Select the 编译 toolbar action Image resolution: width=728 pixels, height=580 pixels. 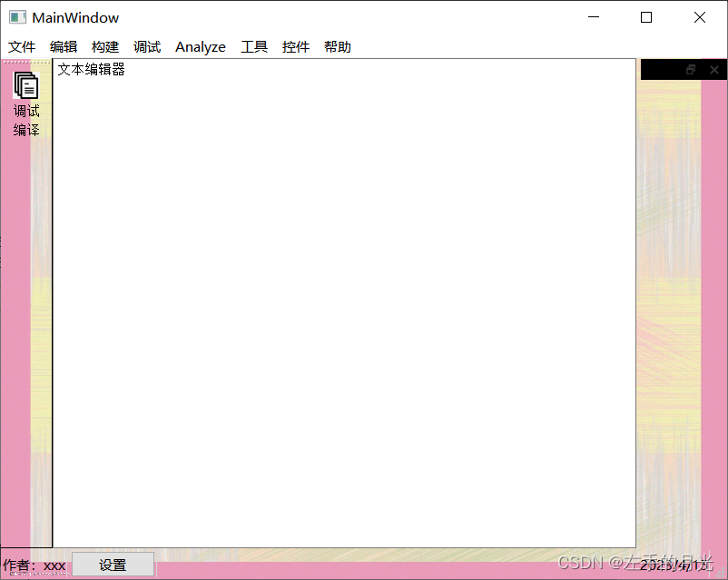pos(26,130)
